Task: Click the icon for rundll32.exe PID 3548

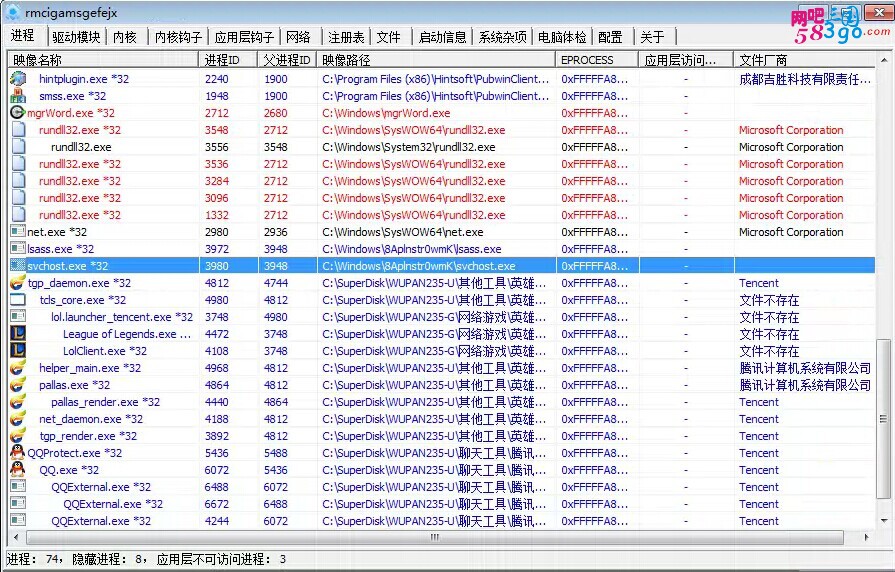Action: coord(18,130)
